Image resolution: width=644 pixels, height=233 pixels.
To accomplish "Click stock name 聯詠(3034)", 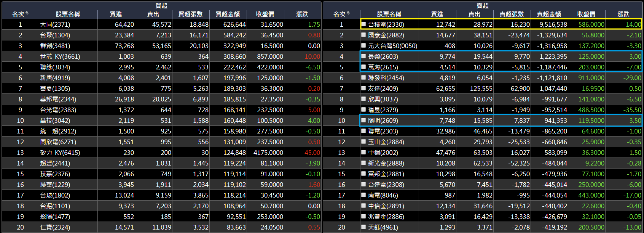I will click(55, 67).
